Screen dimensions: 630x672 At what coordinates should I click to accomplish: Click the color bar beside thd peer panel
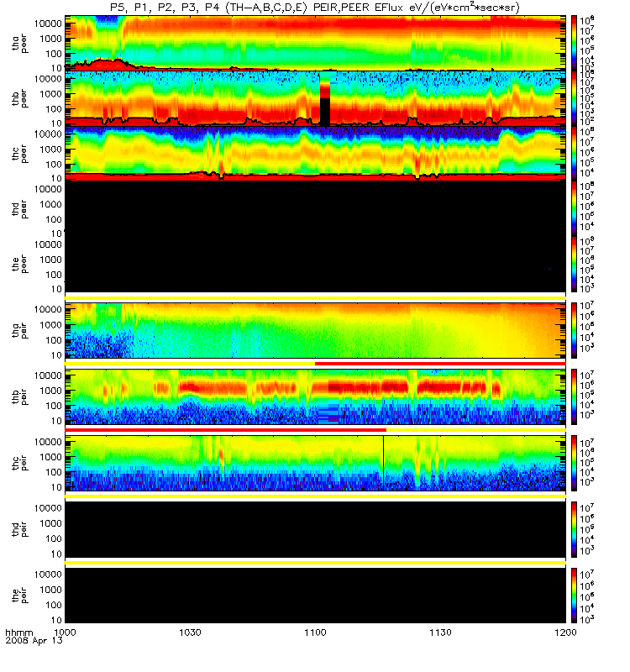(x=574, y=208)
